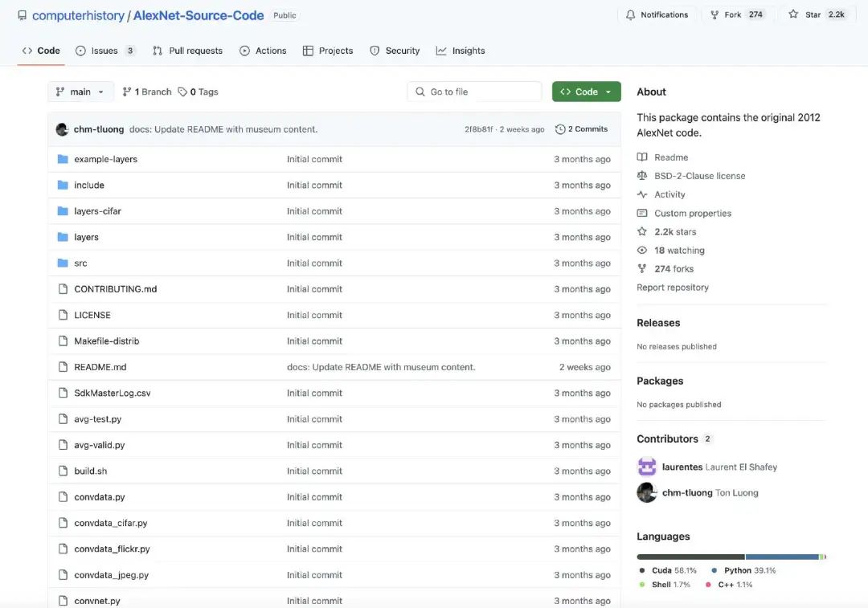The width and height of the screenshot is (868, 608).
Task: Open the Contributors heading link
Action: coord(667,439)
